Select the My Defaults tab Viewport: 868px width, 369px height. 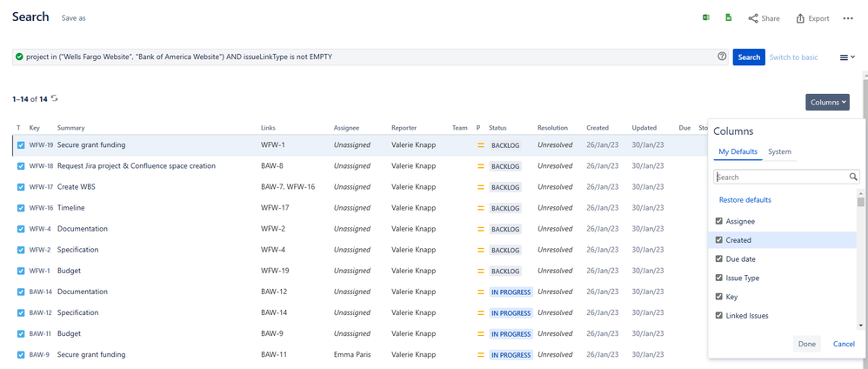(x=737, y=151)
